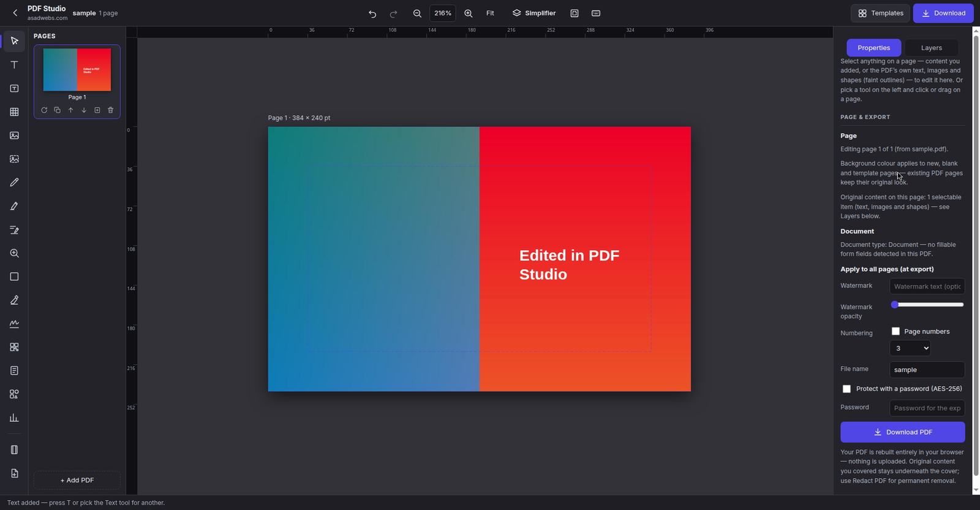Enable the Page numbers checkbox
Viewport: 980px width, 510px height.
[895, 332]
